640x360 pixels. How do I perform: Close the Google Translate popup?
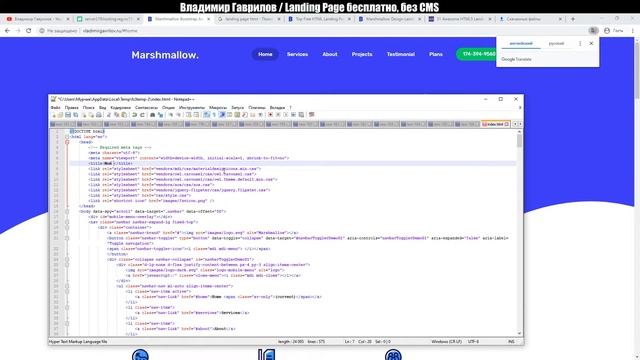591,43
